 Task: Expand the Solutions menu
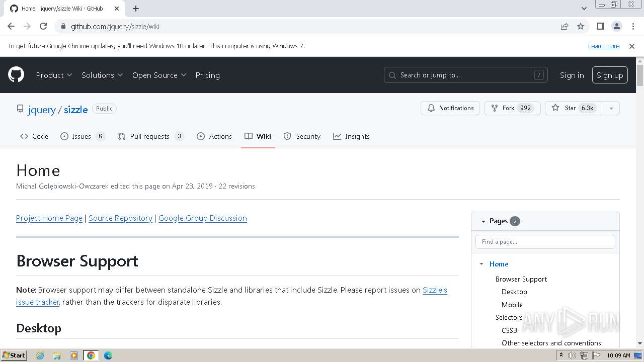pyautogui.click(x=102, y=75)
